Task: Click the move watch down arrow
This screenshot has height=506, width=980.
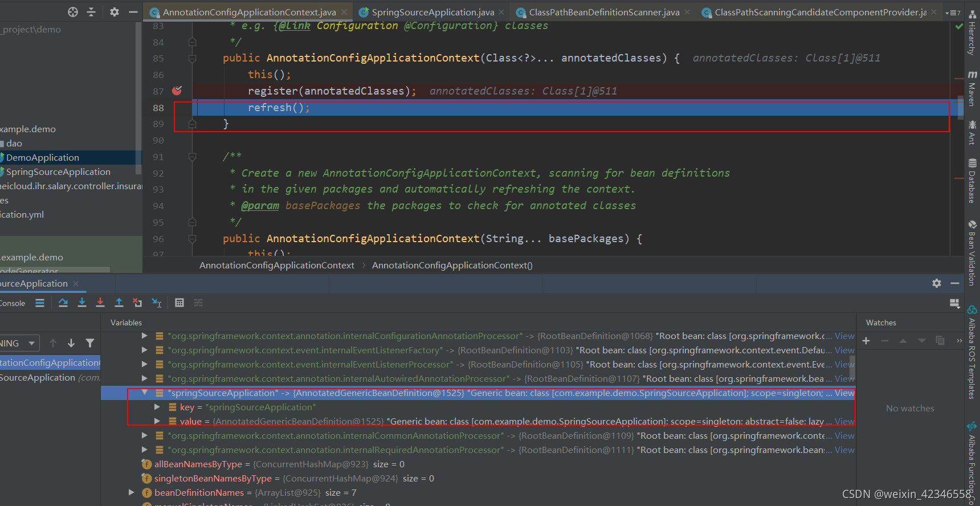Action: tap(922, 341)
